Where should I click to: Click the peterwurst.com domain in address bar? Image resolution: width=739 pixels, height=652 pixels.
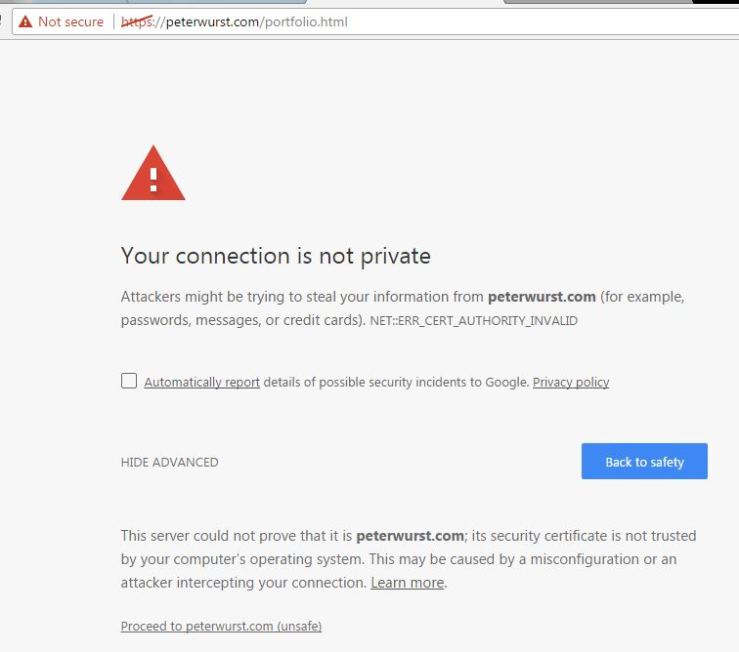212,22
